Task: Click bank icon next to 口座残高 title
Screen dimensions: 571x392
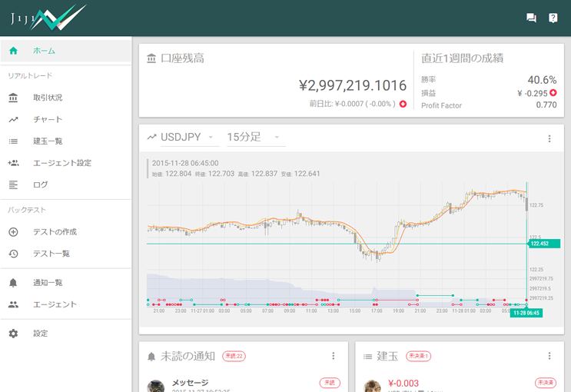Action: [x=151, y=58]
